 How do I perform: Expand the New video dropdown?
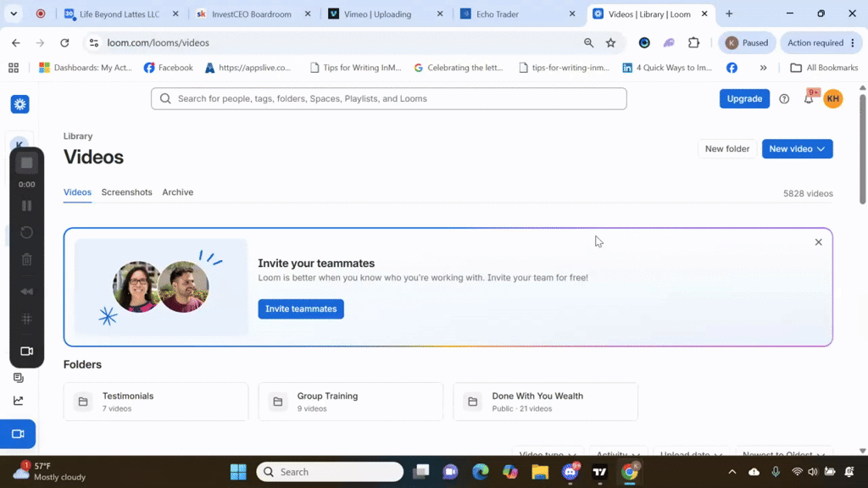(797, 149)
